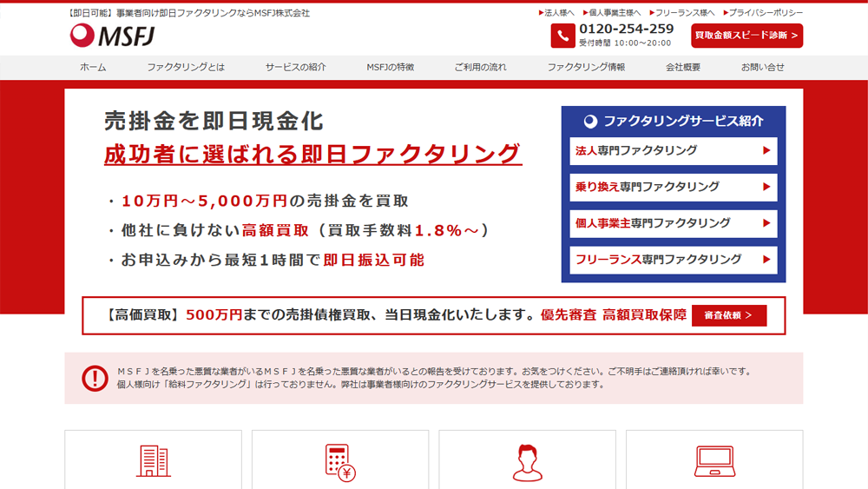Open 法人専門ファクタリング service link
Screen dimensions: 868x489
pyautogui.click(x=674, y=150)
